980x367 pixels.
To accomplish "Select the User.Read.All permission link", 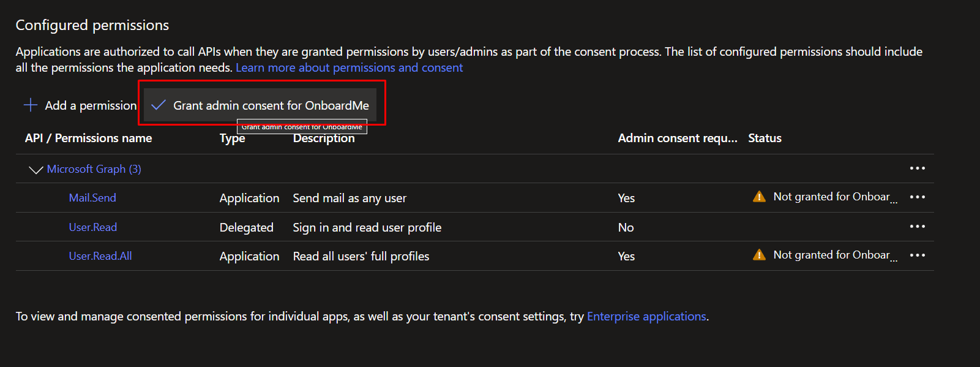I will pyautogui.click(x=100, y=256).
